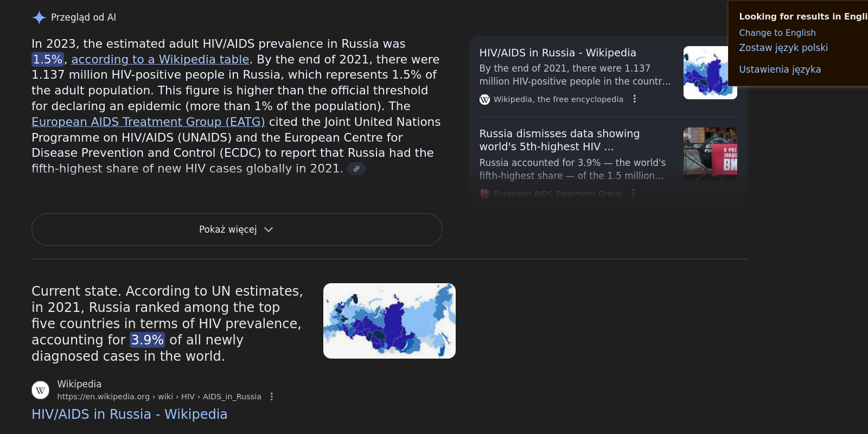Image resolution: width=868 pixels, height=434 pixels.
Task: Click the snippet 'By the end of 2021, there were 1.137'
Action: click(x=575, y=75)
